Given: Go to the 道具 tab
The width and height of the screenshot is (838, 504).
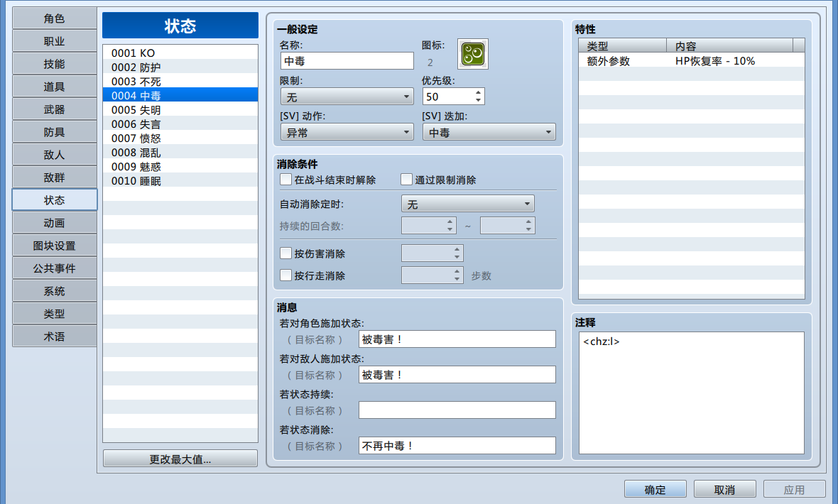Looking at the screenshot, I should pyautogui.click(x=55, y=87).
